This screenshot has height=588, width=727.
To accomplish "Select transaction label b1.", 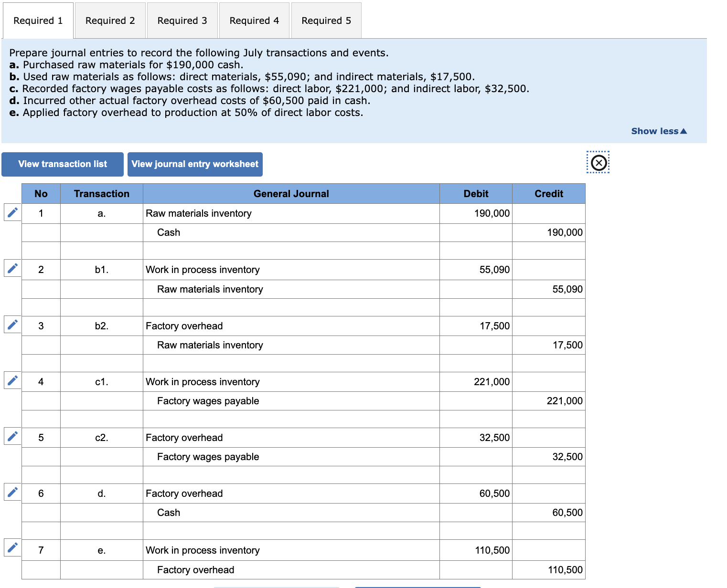I will click(102, 270).
